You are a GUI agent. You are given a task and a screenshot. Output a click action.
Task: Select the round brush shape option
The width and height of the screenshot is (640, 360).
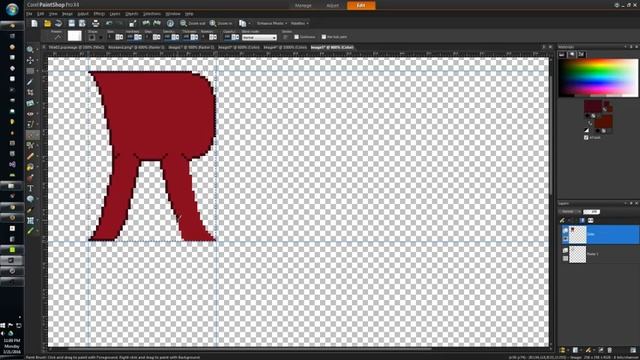click(x=101, y=37)
